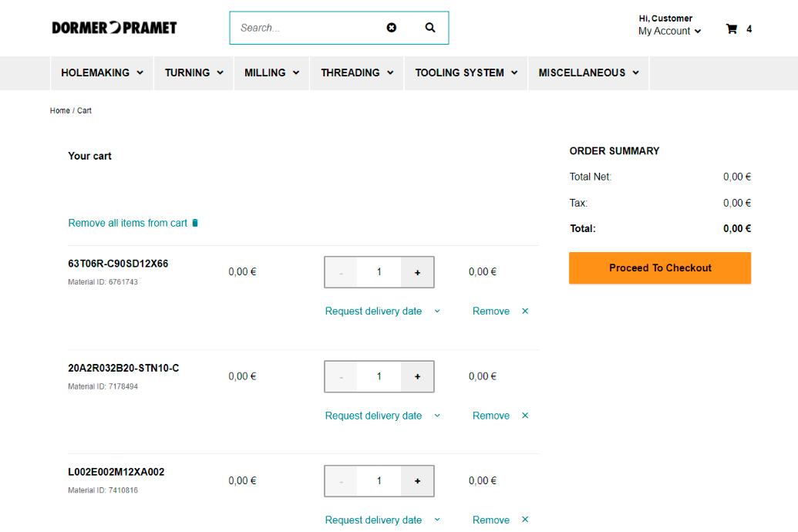The height and width of the screenshot is (532, 798).
Task: Expand the My Account dropdown
Action: tap(669, 32)
